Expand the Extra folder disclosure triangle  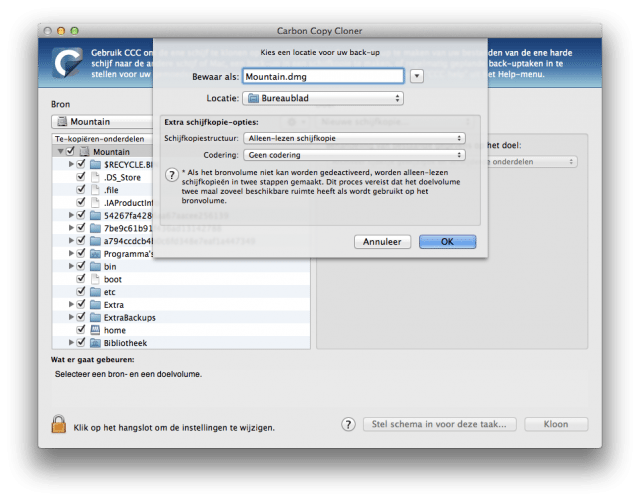(x=70, y=304)
